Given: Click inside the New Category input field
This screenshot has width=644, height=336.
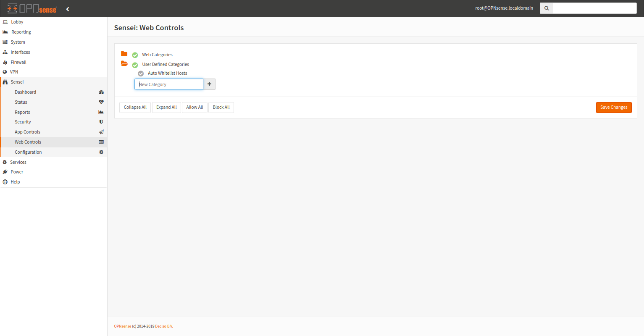Looking at the screenshot, I should pos(168,84).
